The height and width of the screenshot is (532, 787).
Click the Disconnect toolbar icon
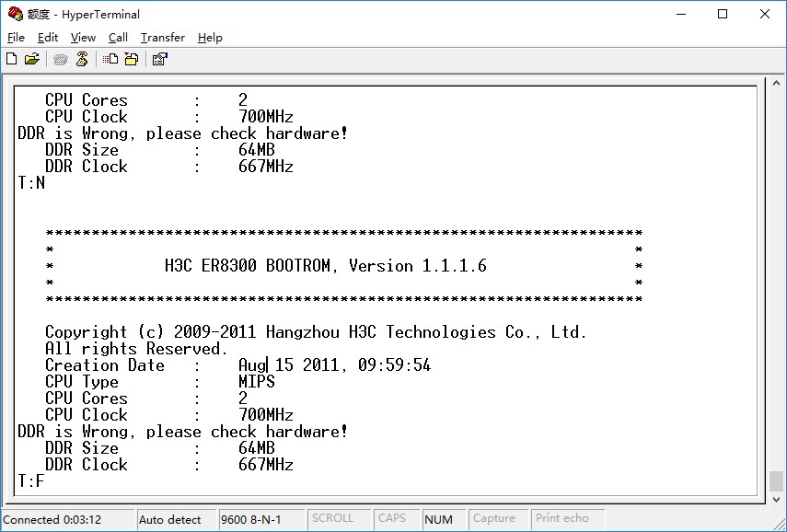coord(82,59)
